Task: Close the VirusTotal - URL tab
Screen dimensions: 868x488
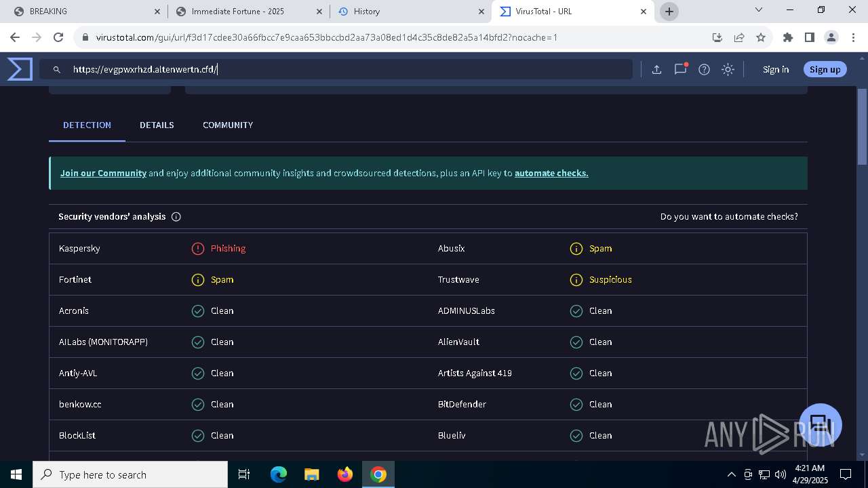Action: point(644,12)
